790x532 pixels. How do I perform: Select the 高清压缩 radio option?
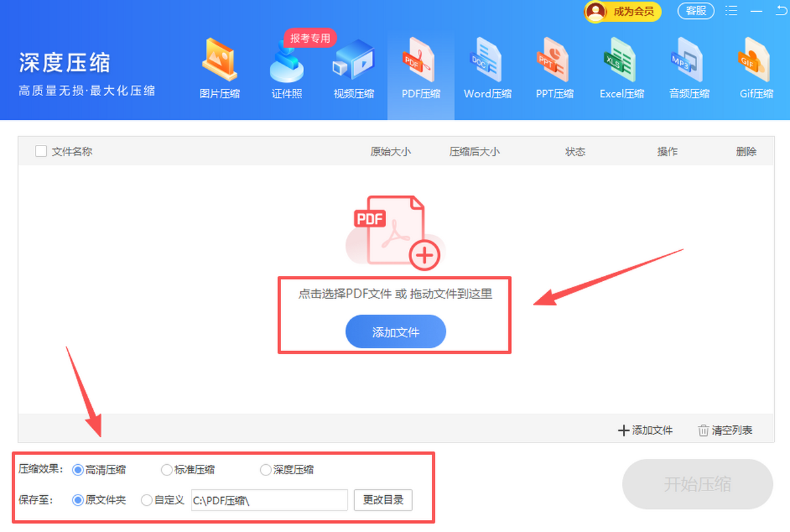(99, 469)
